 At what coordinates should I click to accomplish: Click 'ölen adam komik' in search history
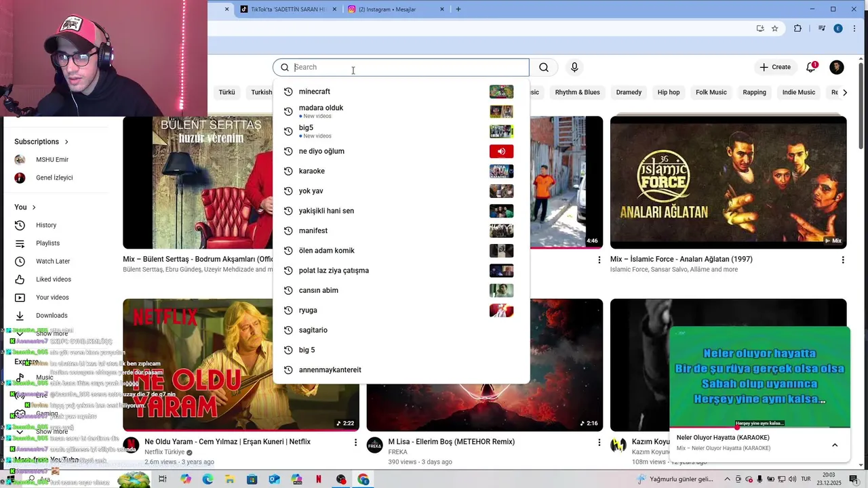tap(401, 251)
